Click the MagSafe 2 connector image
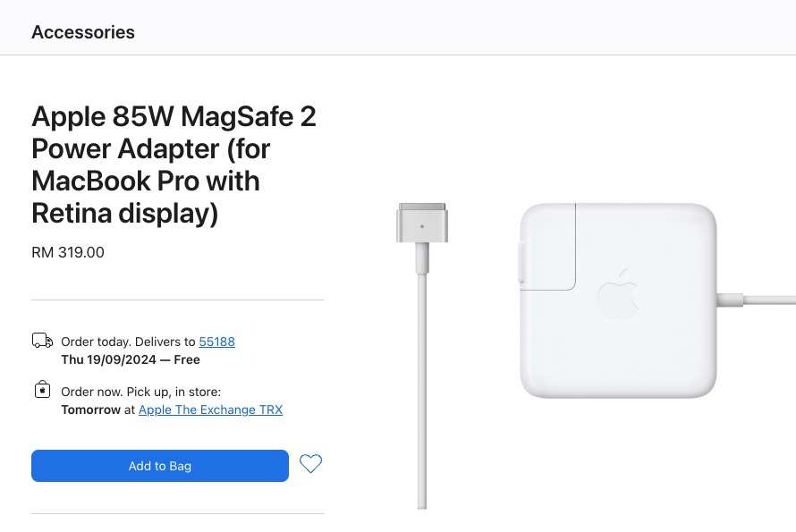 (421, 222)
